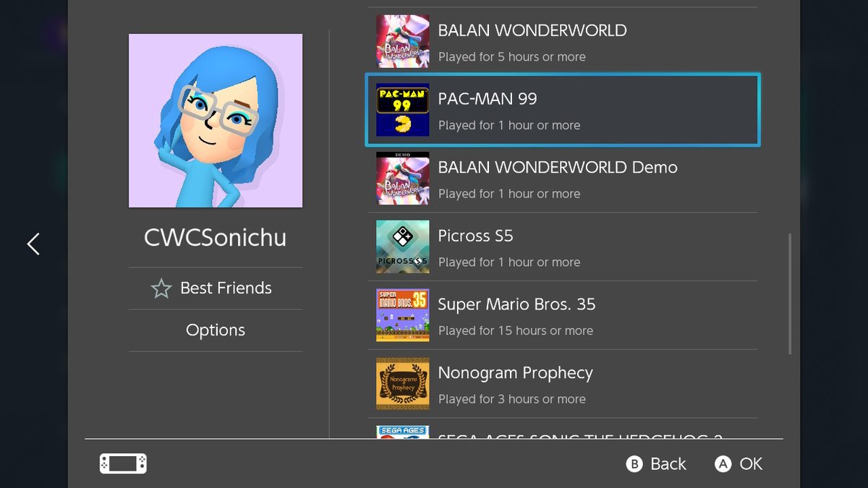Viewport: 868px width, 488px height.
Task: Click the BALAN WONDERWORLD title text
Action: click(532, 30)
